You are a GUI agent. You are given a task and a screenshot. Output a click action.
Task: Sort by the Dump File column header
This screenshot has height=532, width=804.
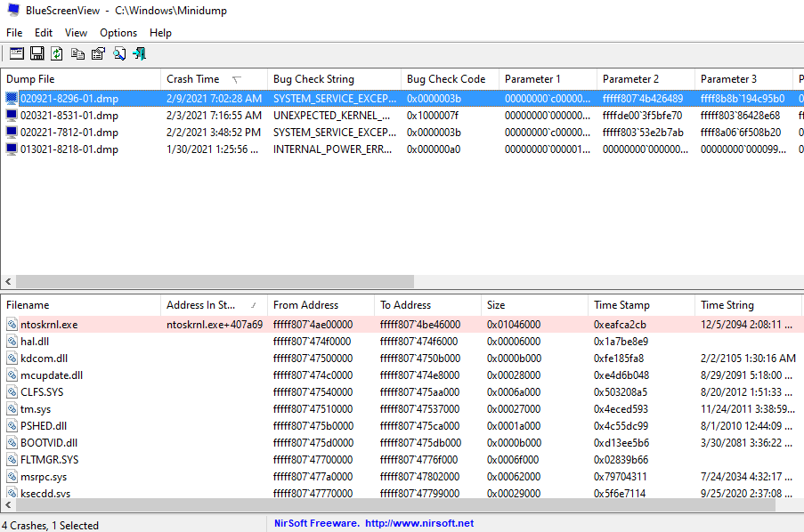pos(81,79)
